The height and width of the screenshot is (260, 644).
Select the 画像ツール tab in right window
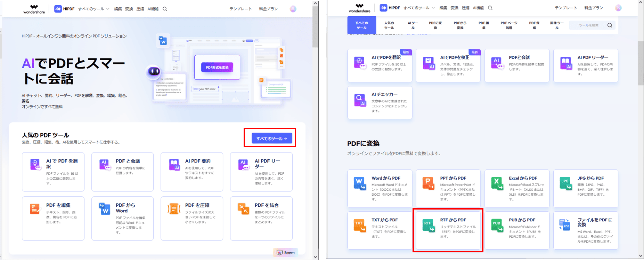557,25
